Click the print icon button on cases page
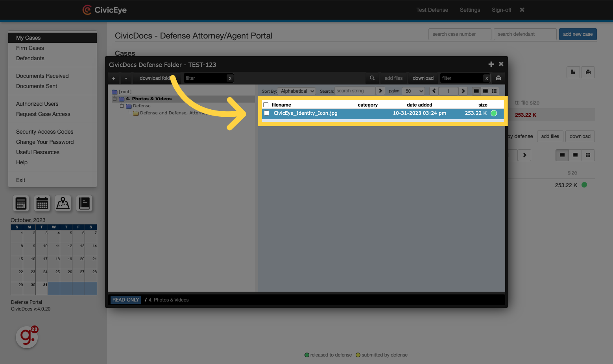The image size is (613, 364). [588, 72]
